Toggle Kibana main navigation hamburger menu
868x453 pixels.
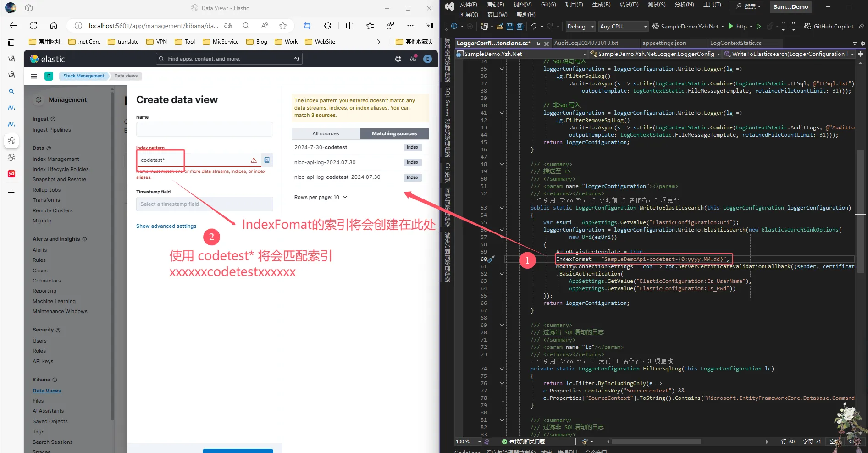(34, 76)
